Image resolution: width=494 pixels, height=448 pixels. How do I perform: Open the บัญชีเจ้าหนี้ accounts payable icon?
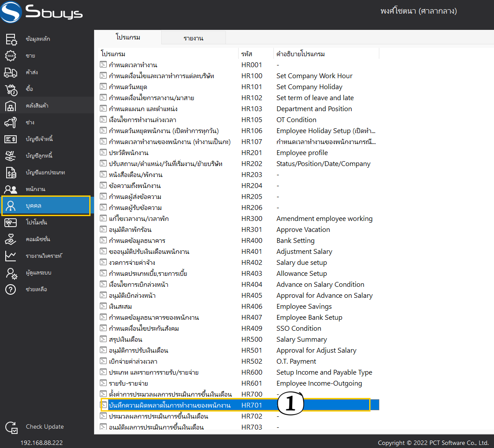(x=11, y=139)
